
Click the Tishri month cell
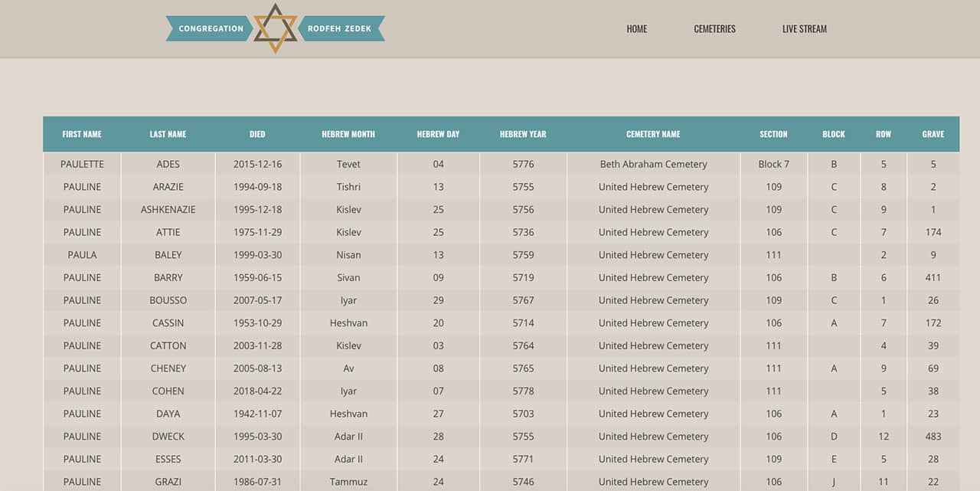click(348, 187)
